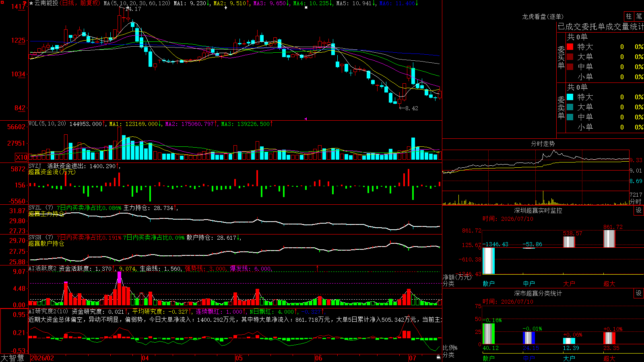644x362 pixels.
Task: Jump to the 06 month marker
Action: point(319,358)
